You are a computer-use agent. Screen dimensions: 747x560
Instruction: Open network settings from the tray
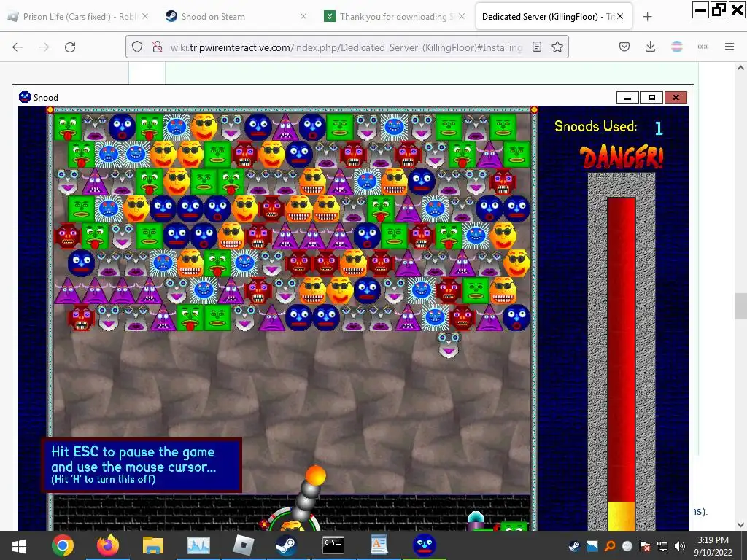coord(662,546)
